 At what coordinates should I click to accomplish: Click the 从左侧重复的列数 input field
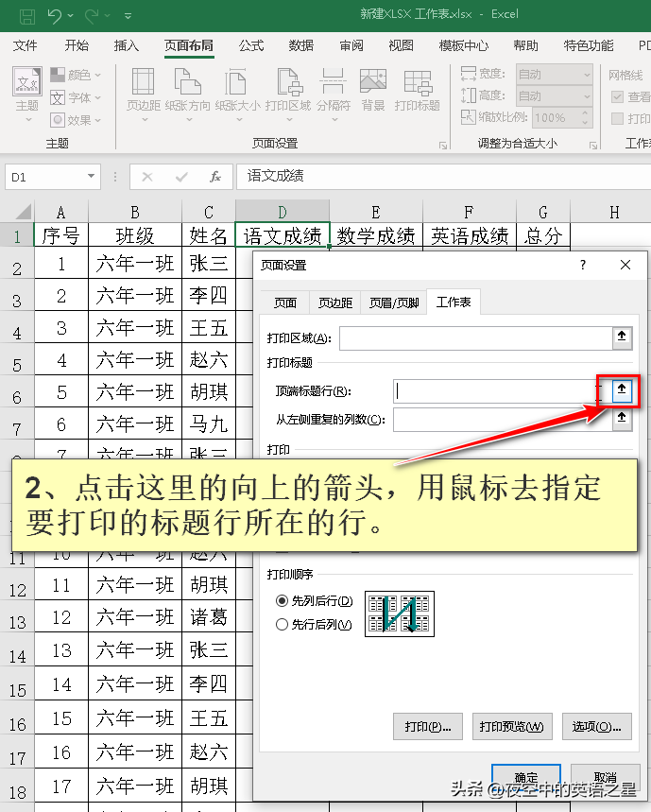coord(503,420)
